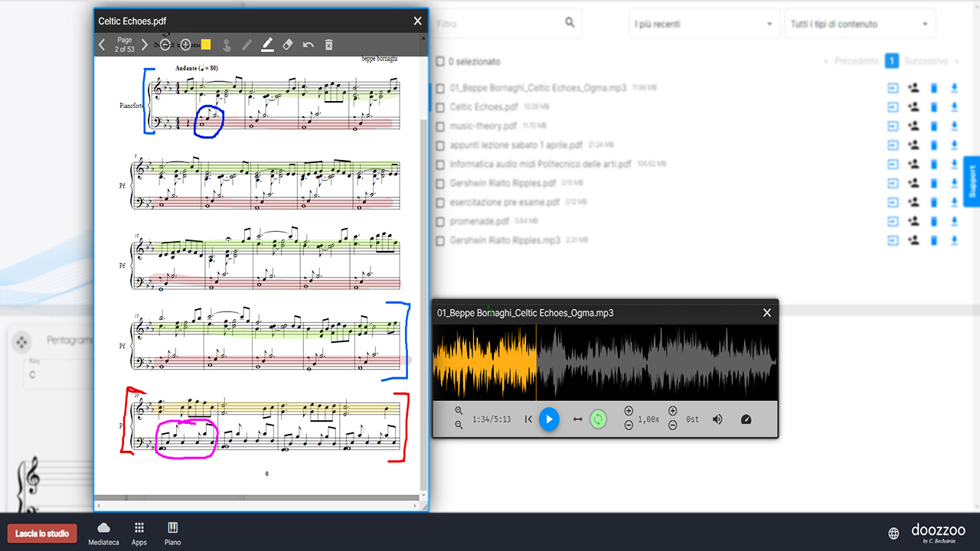
Task: Tick the select-all '0 selezionato' checkbox
Action: tap(440, 61)
